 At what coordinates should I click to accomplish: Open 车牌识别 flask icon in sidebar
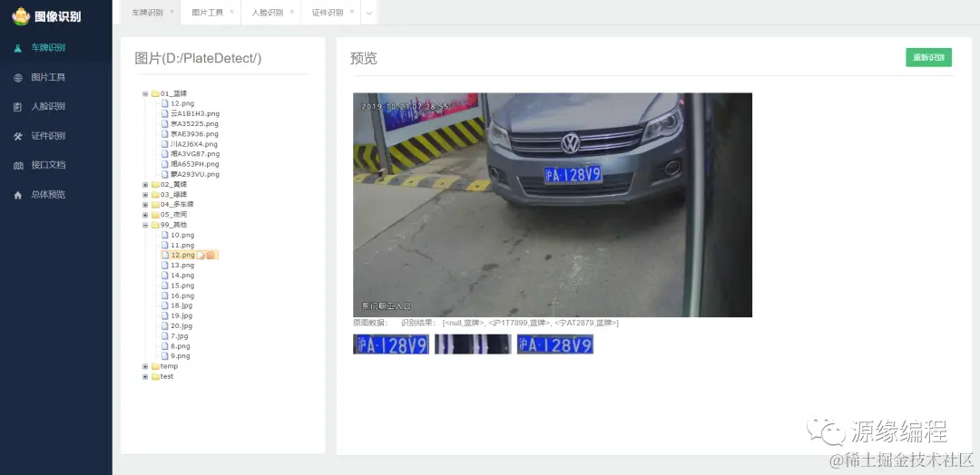(17, 48)
